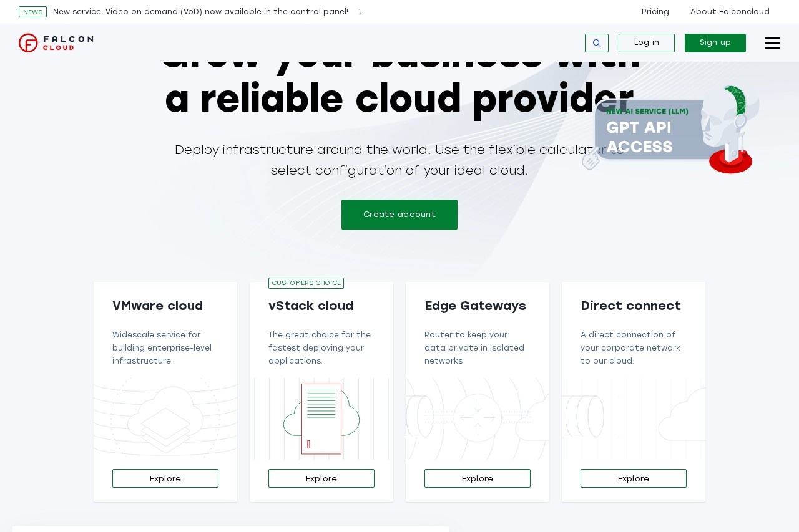
Task: Open the search icon in the header
Action: pyautogui.click(x=596, y=43)
